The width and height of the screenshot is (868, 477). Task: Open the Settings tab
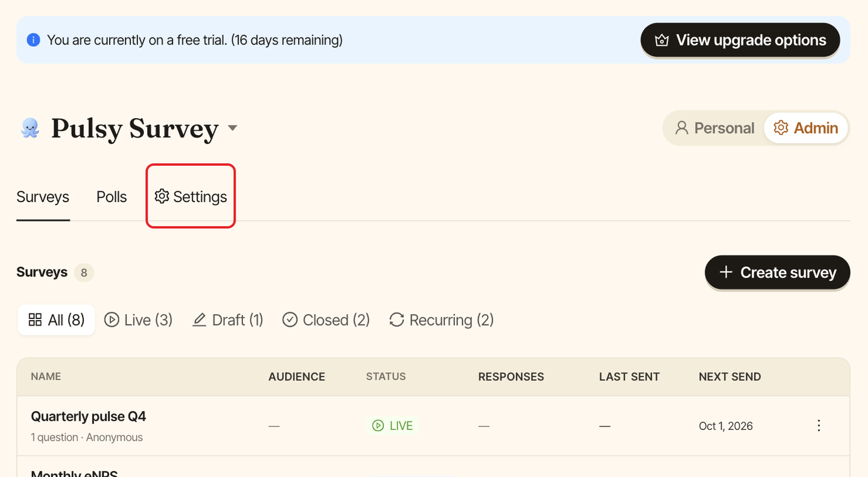pyautogui.click(x=190, y=197)
